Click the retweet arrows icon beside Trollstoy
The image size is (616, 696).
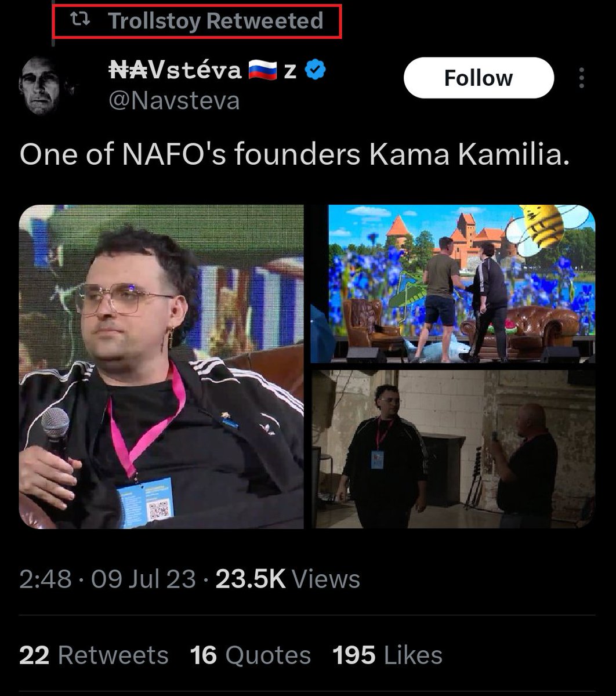coord(79,21)
